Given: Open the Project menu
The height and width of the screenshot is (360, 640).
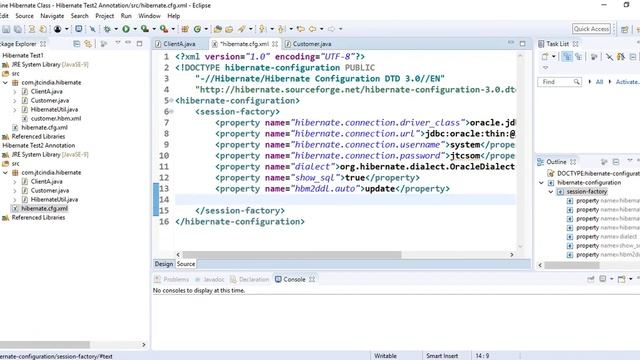Looking at the screenshot, I should [x=104, y=16].
